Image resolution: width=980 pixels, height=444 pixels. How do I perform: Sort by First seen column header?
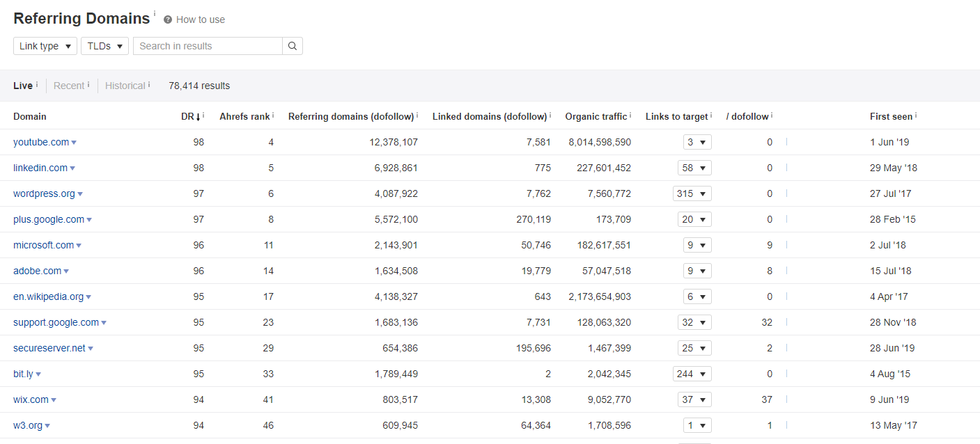891,116
